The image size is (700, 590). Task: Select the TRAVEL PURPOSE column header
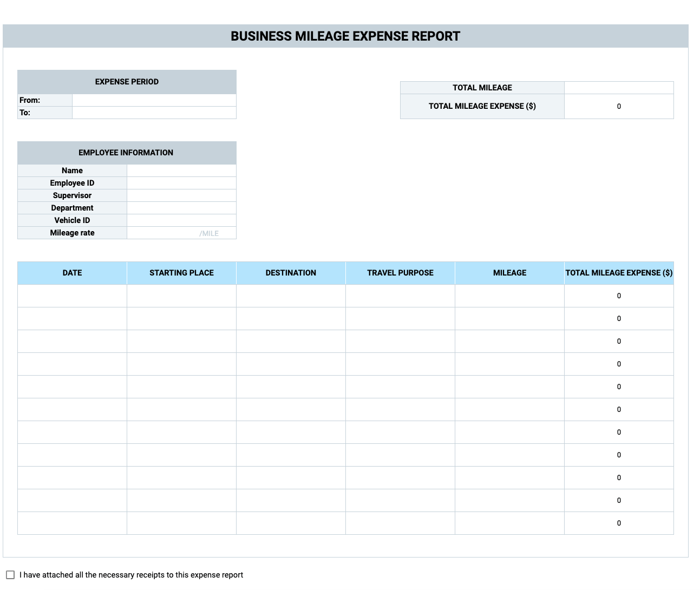tap(400, 272)
